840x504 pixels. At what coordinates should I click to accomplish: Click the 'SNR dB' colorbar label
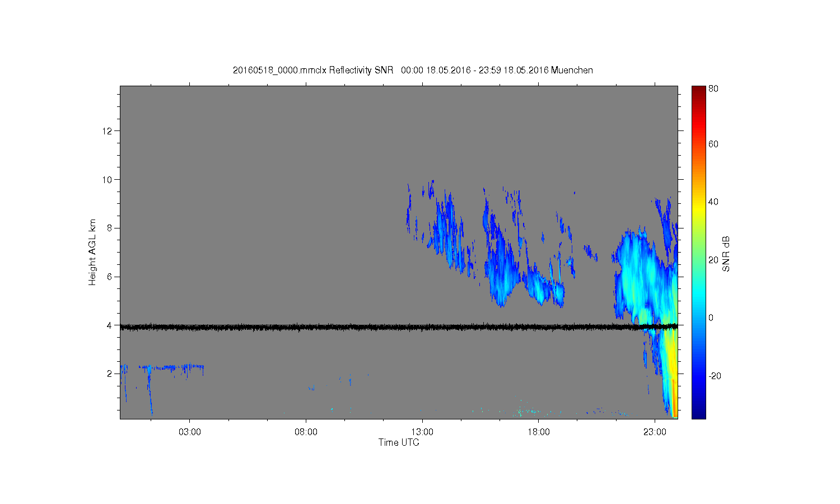(x=726, y=254)
